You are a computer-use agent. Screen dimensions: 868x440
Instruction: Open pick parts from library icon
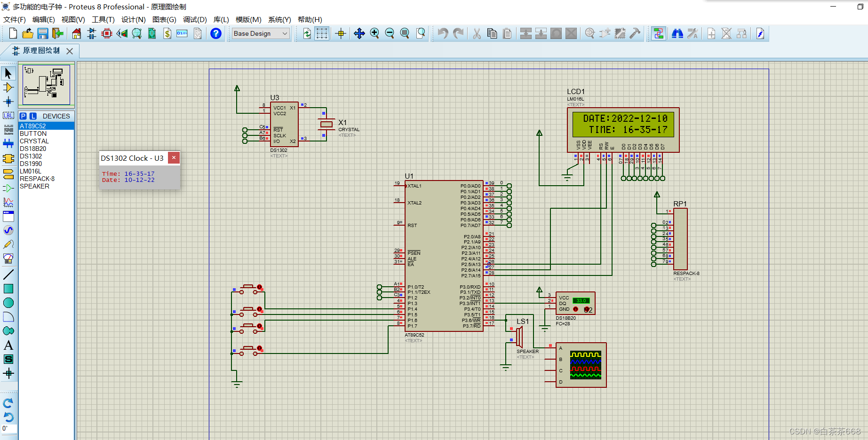click(590, 33)
